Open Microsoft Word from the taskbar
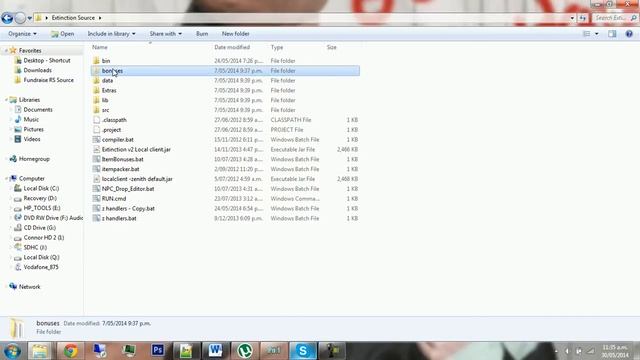The height and width of the screenshot is (360, 640). [x=216, y=351]
